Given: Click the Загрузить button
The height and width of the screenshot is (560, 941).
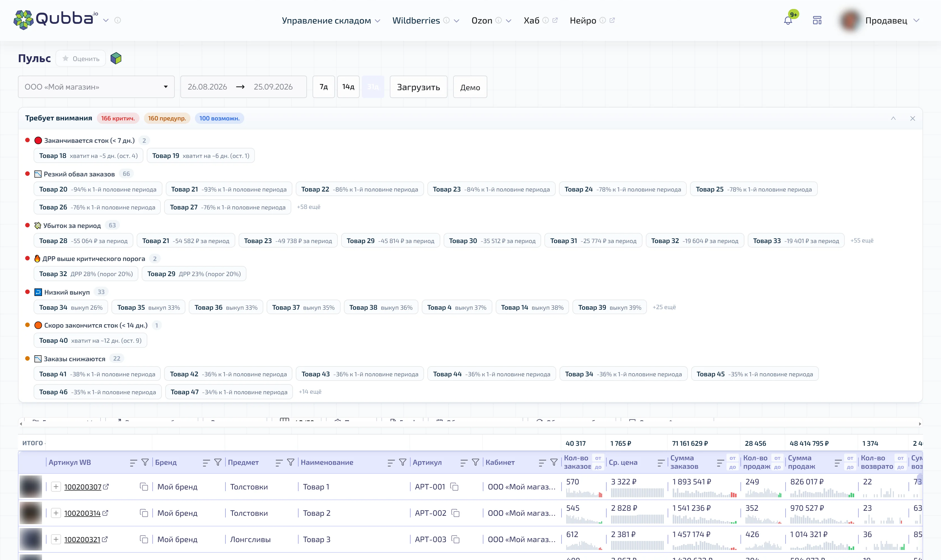Looking at the screenshot, I should [x=418, y=87].
